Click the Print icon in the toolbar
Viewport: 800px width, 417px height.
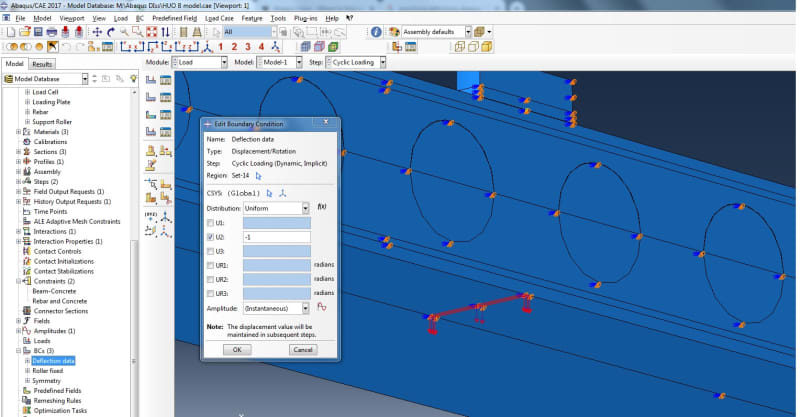click(52, 32)
